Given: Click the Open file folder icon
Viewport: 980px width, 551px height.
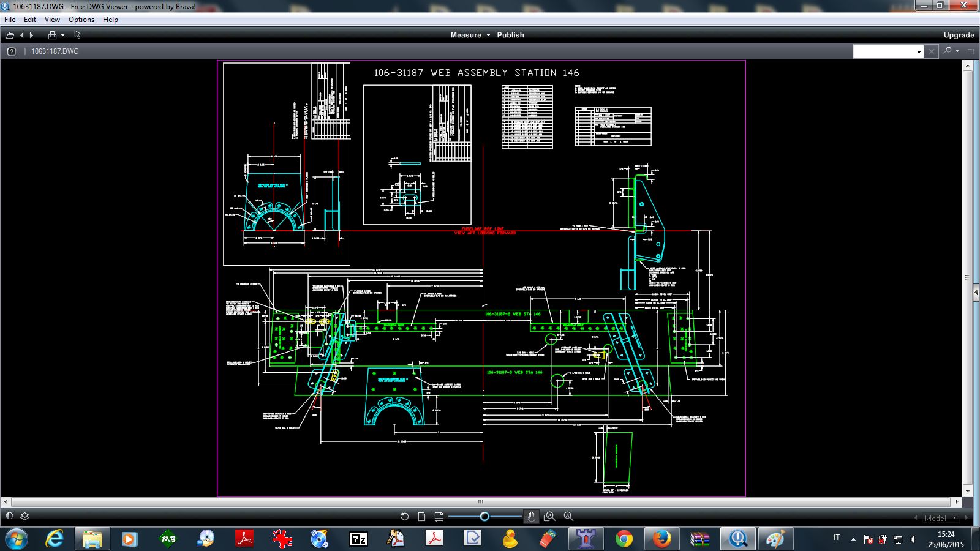Looking at the screenshot, I should (x=10, y=35).
